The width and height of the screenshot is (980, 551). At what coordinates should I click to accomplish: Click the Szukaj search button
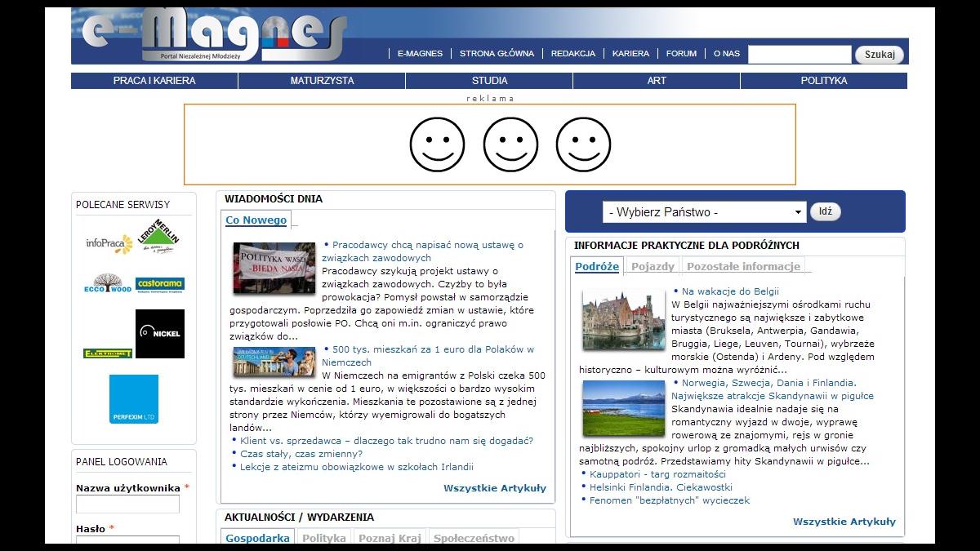click(x=880, y=55)
